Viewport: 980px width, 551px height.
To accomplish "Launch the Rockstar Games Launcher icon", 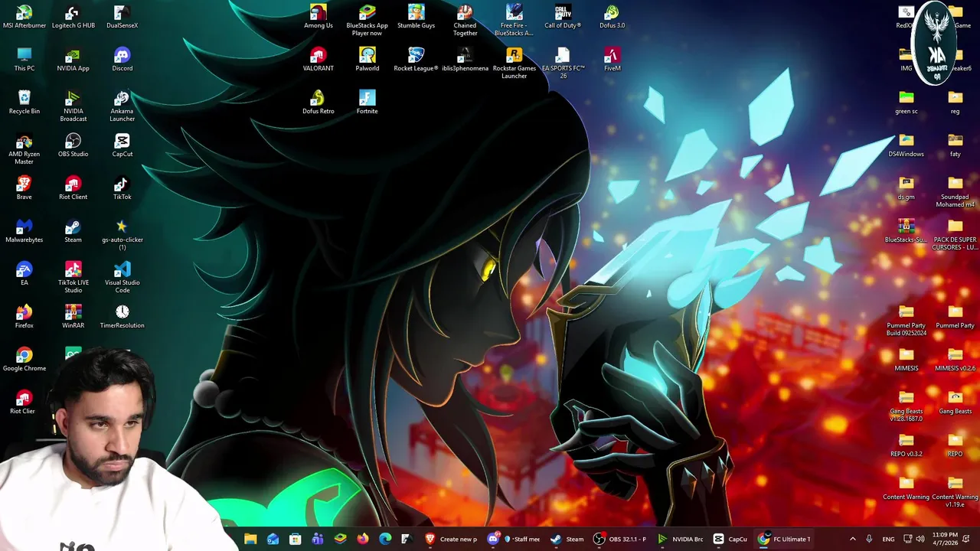I will pyautogui.click(x=514, y=64).
